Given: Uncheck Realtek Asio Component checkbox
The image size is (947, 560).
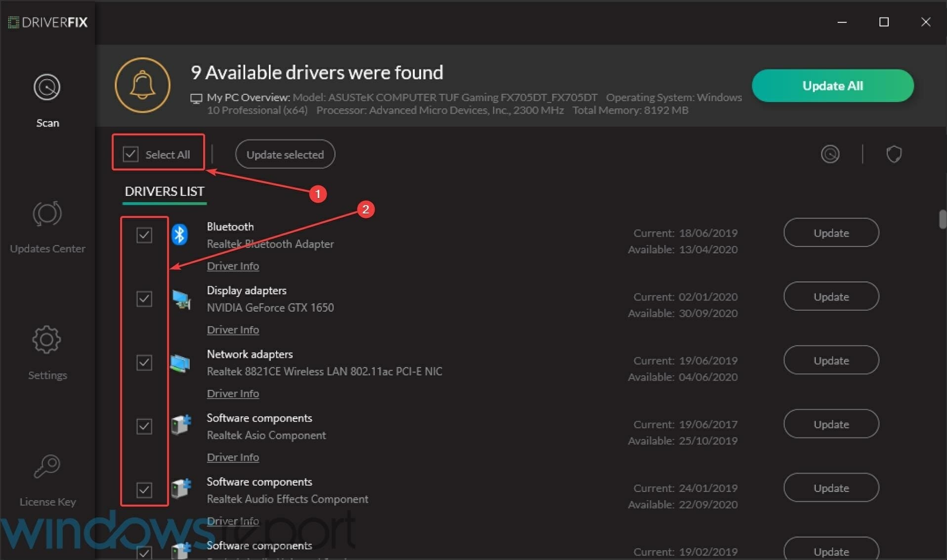Looking at the screenshot, I should click(144, 426).
